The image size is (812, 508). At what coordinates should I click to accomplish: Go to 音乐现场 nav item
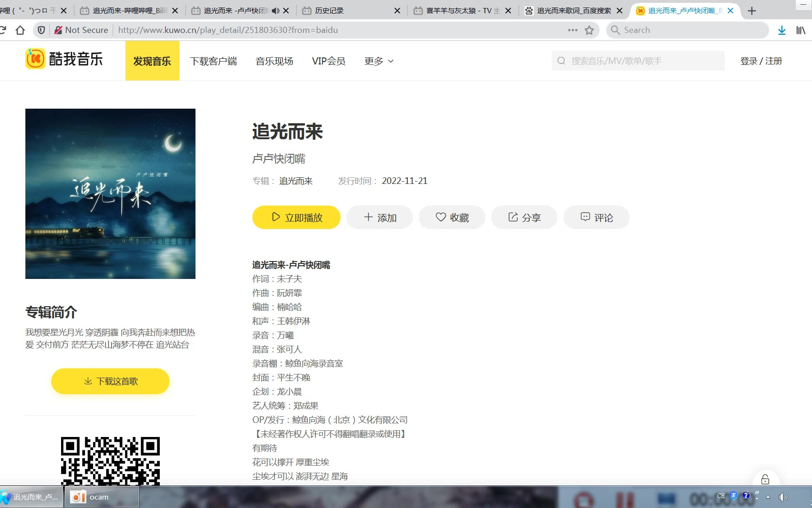(x=274, y=61)
